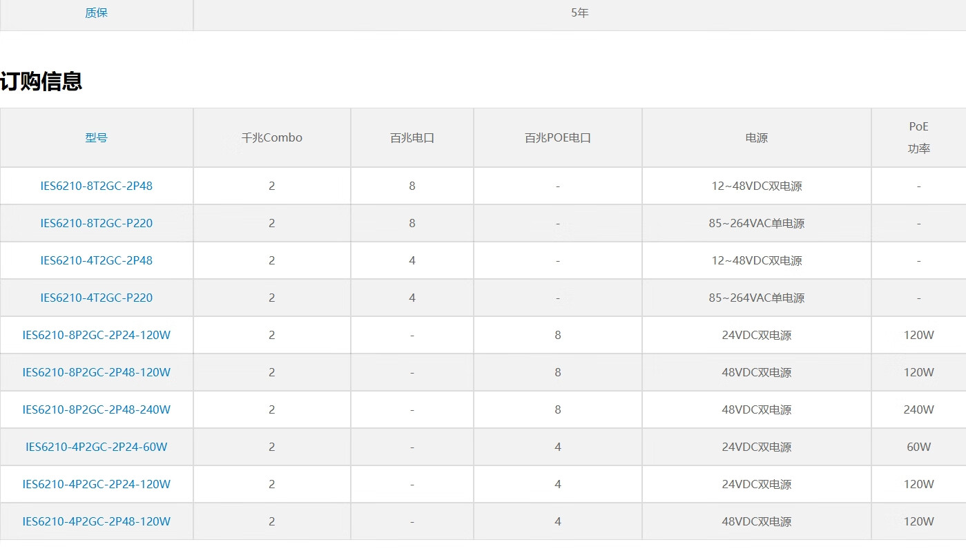Open the IES6210-8P2GC-2P48-120W model link
The width and height of the screenshot is (966, 560).
click(97, 372)
